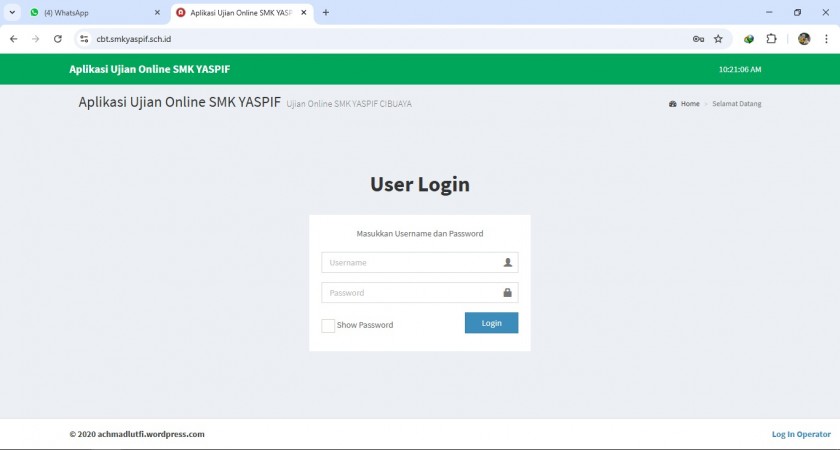This screenshot has width=840, height=450.
Task: Minimize the browser window
Action: (769, 12)
